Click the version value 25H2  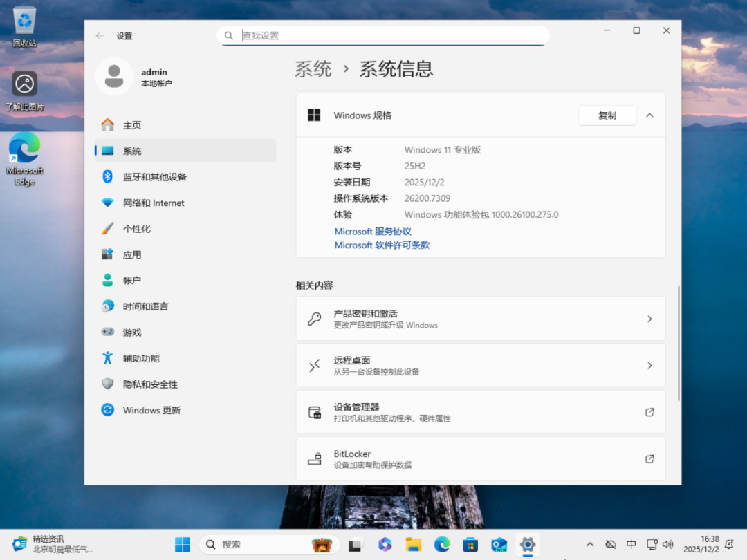pyautogui.click(x=415, y=166)
